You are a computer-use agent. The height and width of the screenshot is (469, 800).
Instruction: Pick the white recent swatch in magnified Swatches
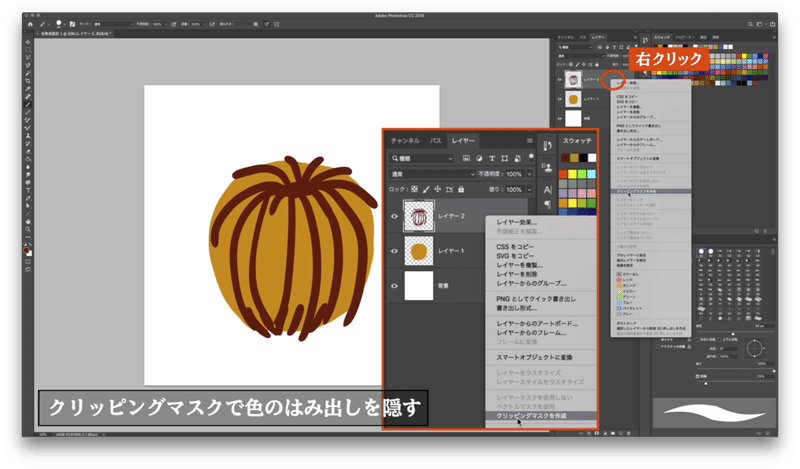592,158
